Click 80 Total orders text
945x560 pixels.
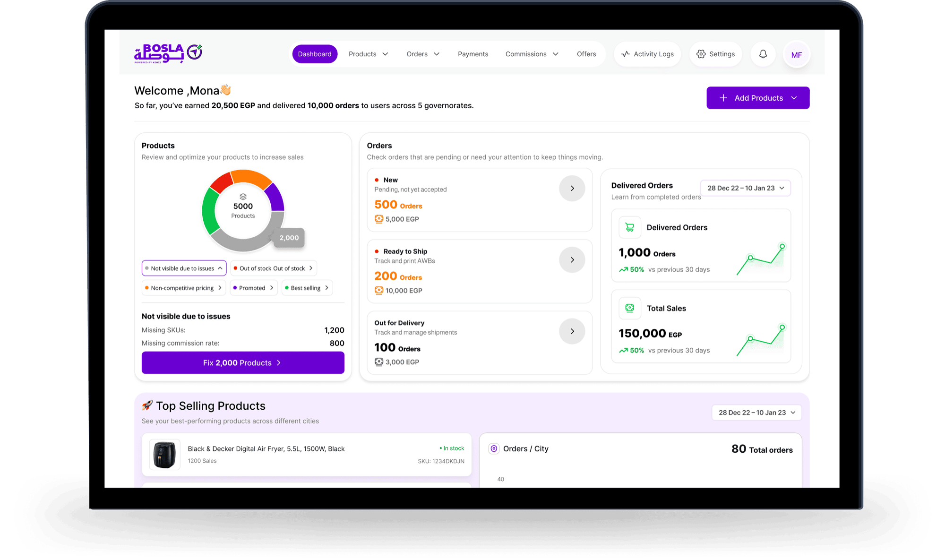pos(762,449)
